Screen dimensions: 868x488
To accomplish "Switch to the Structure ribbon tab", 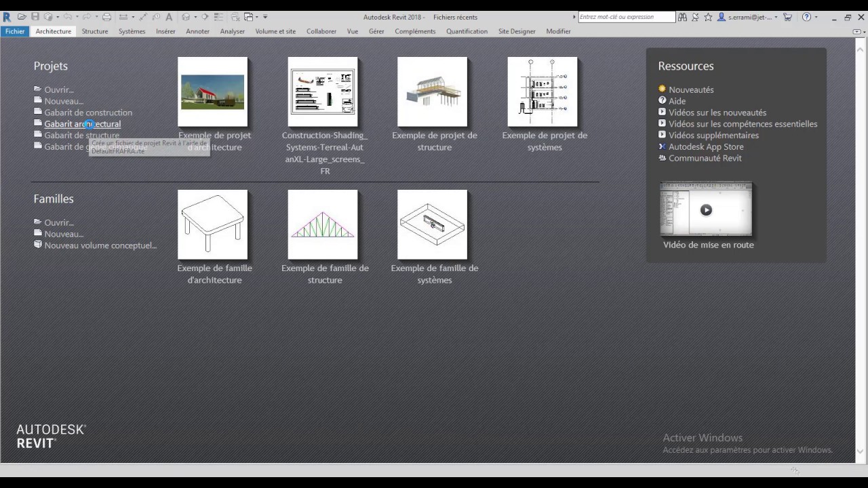I will click(x=95, y=31).
